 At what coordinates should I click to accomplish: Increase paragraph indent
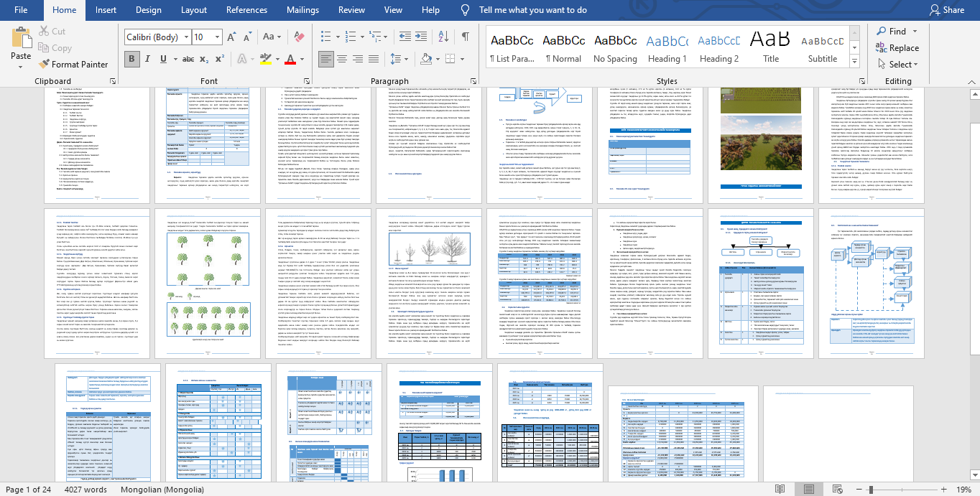click(420, 37)
